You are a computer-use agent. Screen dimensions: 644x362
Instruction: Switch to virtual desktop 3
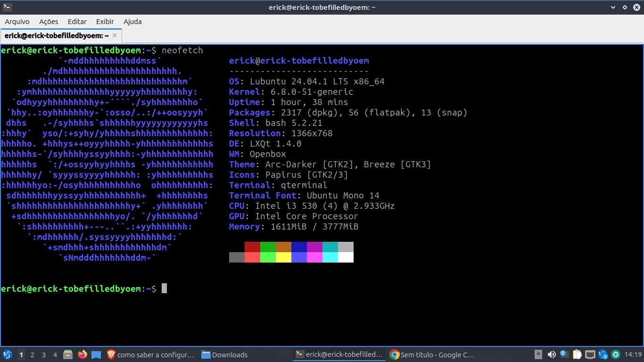(44, 354)
